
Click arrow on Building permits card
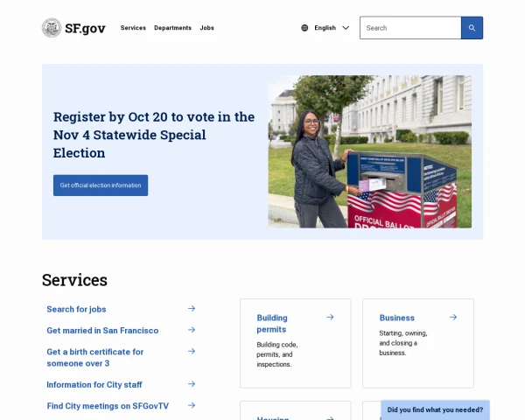click(330, 317)
